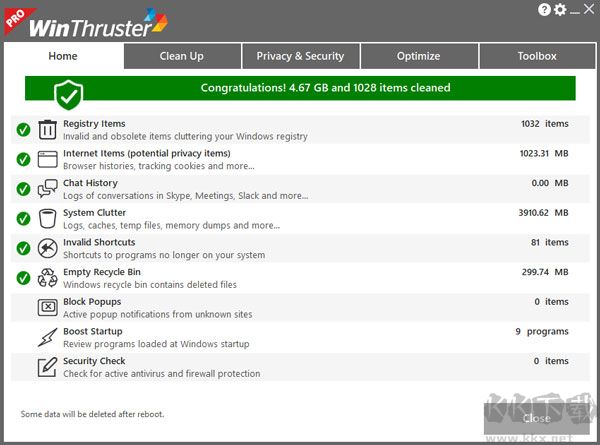The image size is (600, 445).
Task: Go to the Optimize tab
Action: click(x=418, y=56)
